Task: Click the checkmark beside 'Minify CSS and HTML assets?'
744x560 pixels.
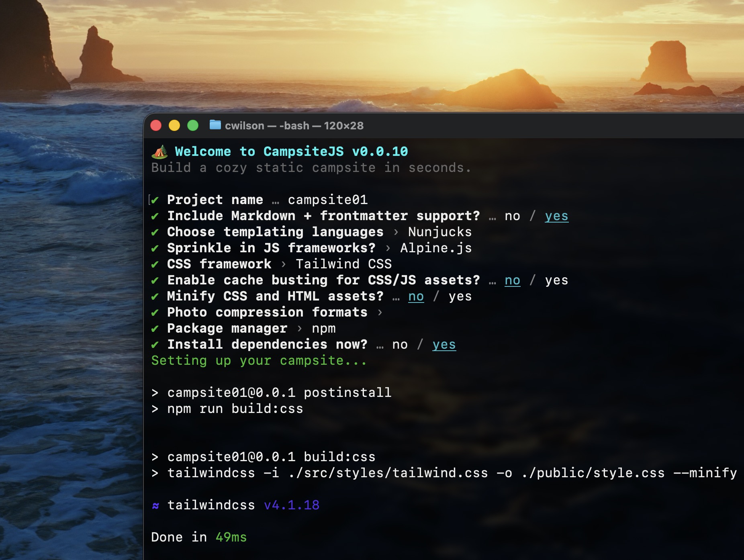Action: point(155,296)
